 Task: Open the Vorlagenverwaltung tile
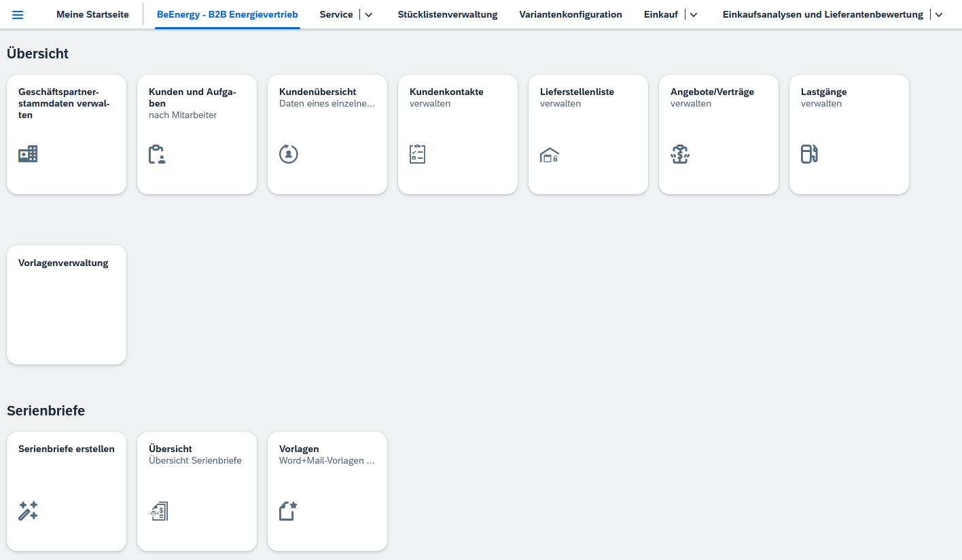click(x=67, y=304)
